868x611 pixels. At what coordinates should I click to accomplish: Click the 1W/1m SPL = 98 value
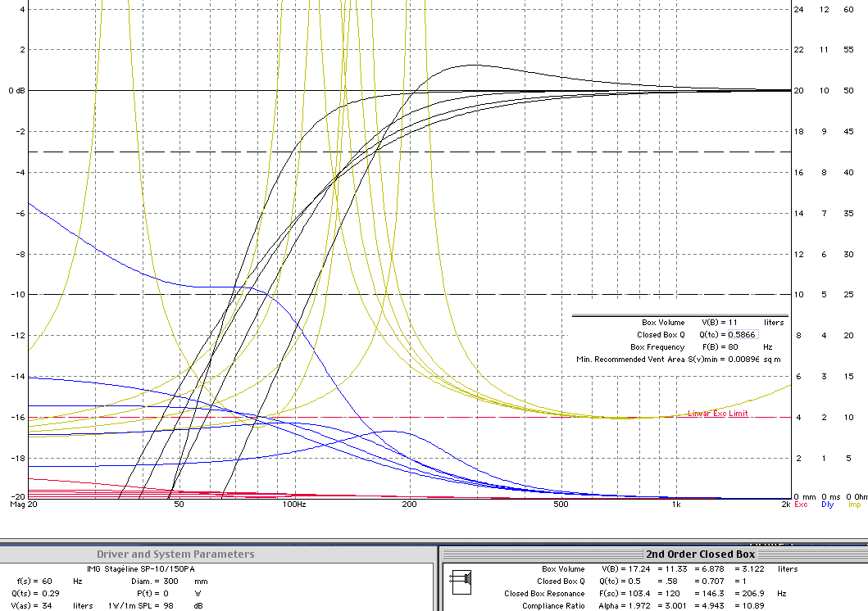pos(141,605)
